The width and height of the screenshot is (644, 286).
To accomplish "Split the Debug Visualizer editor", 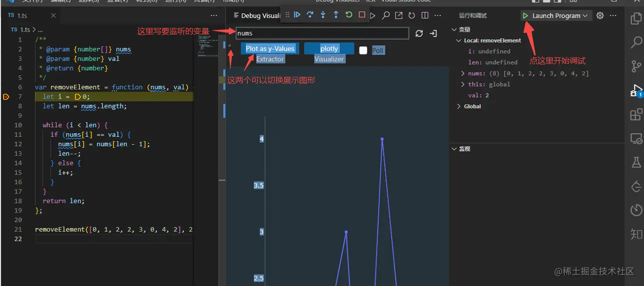I will coord(425,15).
